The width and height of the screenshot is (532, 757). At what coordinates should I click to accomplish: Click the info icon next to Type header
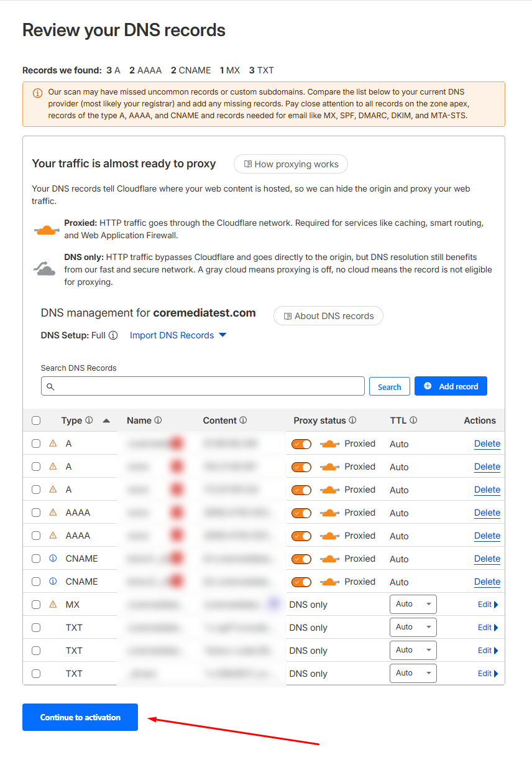point(89,420)
